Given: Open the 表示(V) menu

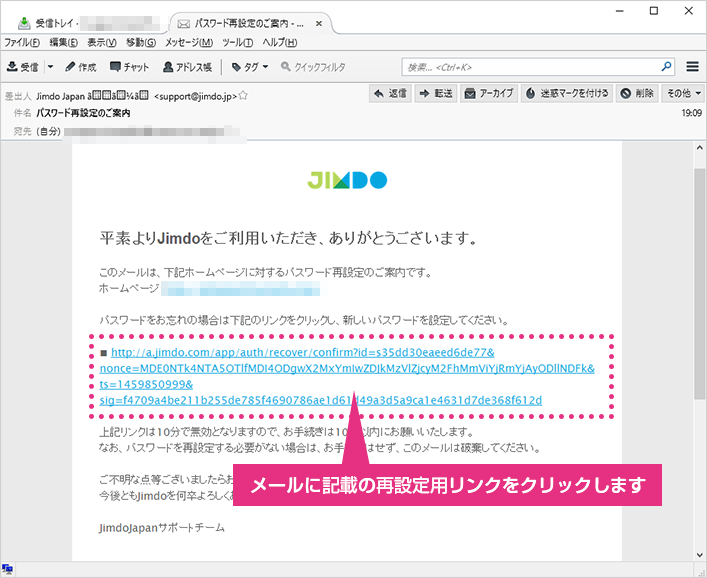Looking at the screenshot, I should [x=102, y=42].
